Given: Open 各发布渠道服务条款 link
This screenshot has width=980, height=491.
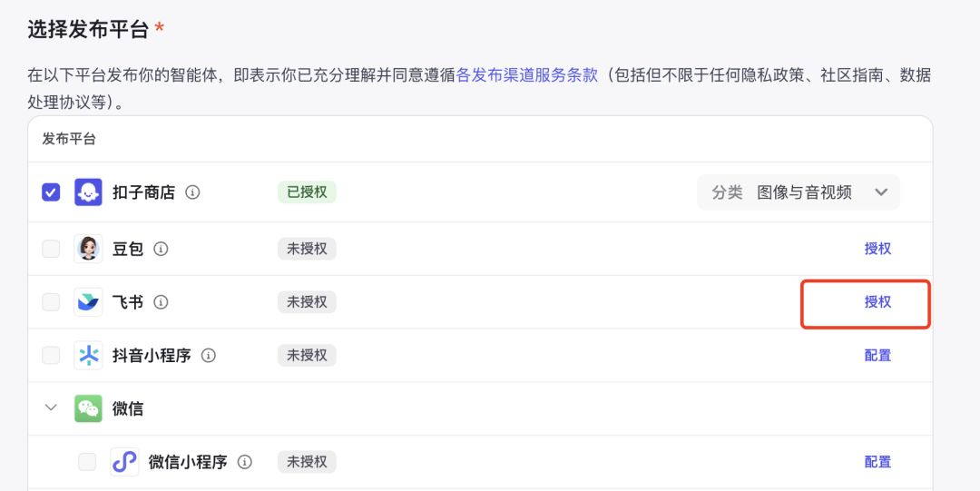Looking at the screenshot, I should coord(527,75).
